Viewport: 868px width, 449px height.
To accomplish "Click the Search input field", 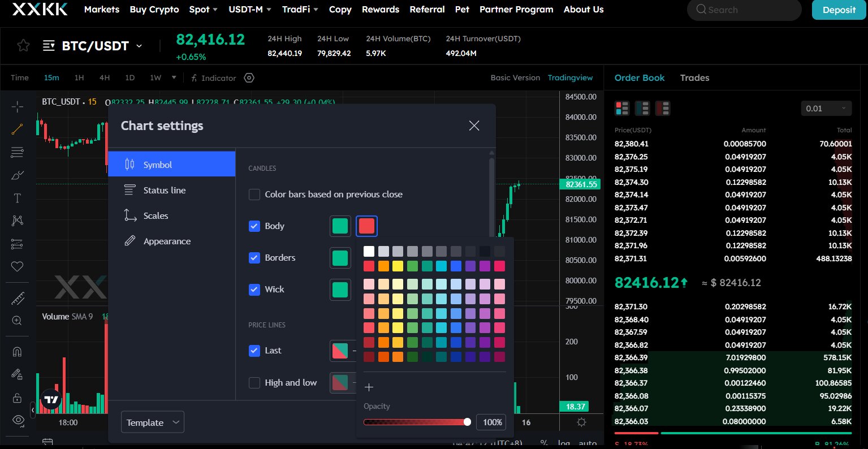I will pyautogui.click(x=744, y=10).
